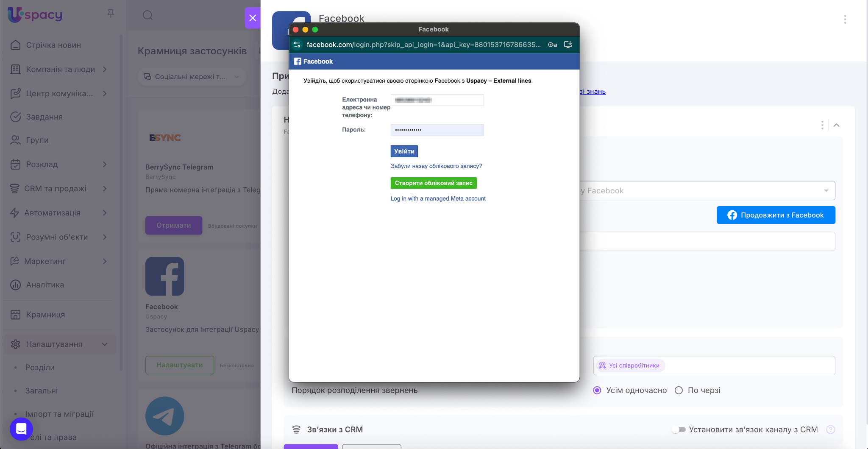Viewport: 868px width, 449px height.
Task: Select the 'По черзі' radio option
Action: click(x=679, y=390)
